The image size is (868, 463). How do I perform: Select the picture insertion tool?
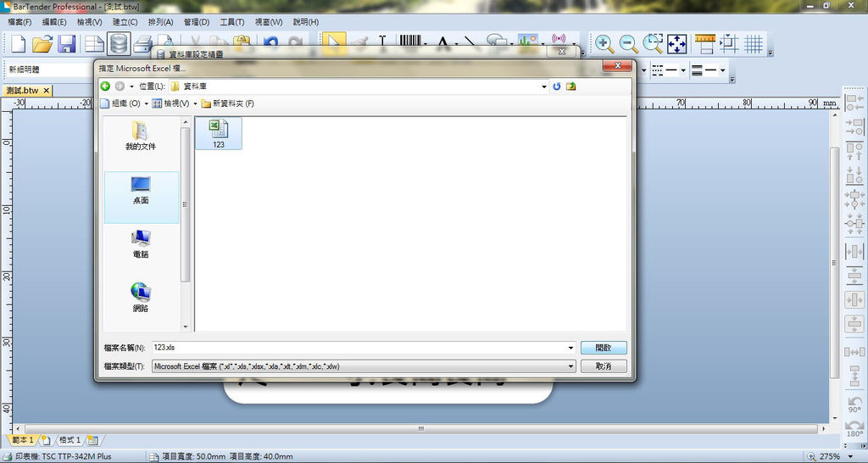[x=527, y=42]
